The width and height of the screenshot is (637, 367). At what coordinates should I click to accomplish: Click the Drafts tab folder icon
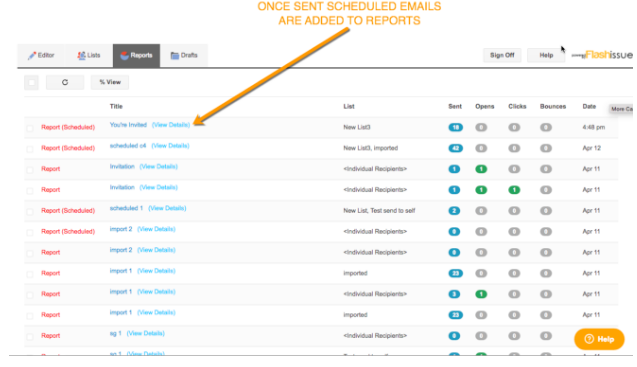(175, 55)
